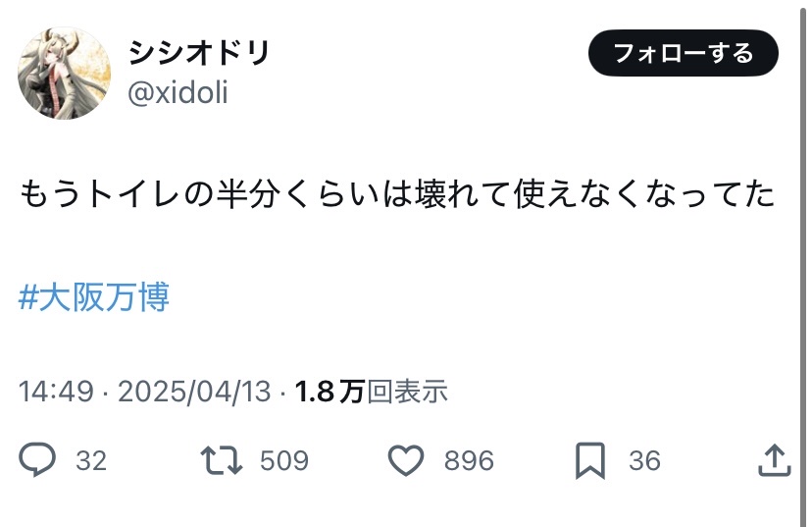Viewport: 812px width, 527px height.
Task: Click the display name シシオドリ
Action: [x=199, y=53]
